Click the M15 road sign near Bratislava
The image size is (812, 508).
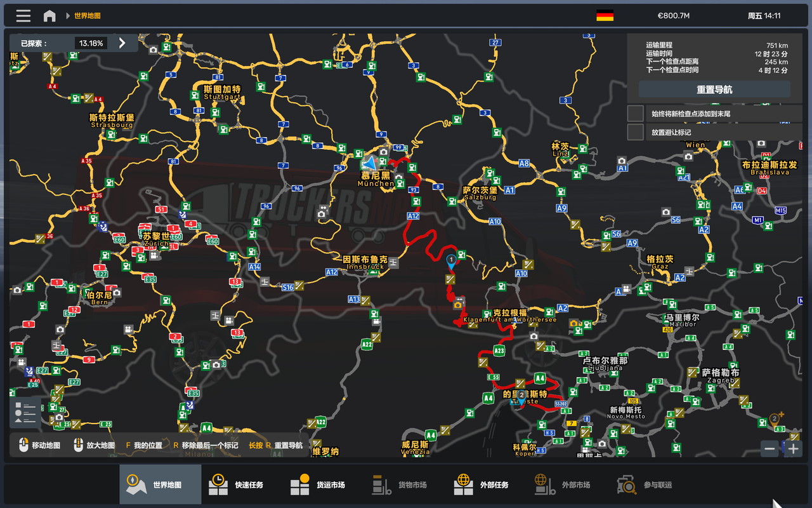pos(780,210)
